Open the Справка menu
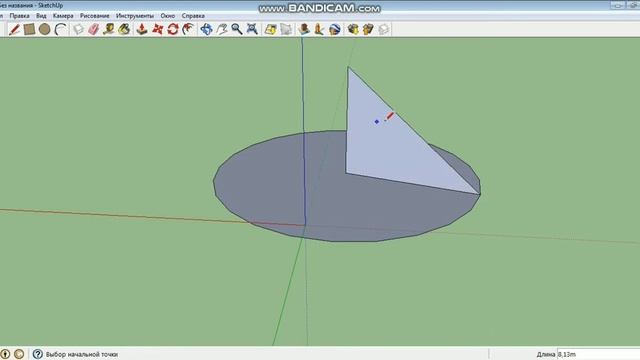 tap(193, 16)
